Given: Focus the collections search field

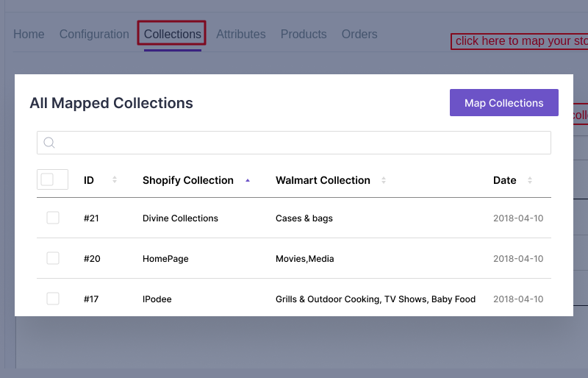Looking at the screenshot, I should pos(301,143).
